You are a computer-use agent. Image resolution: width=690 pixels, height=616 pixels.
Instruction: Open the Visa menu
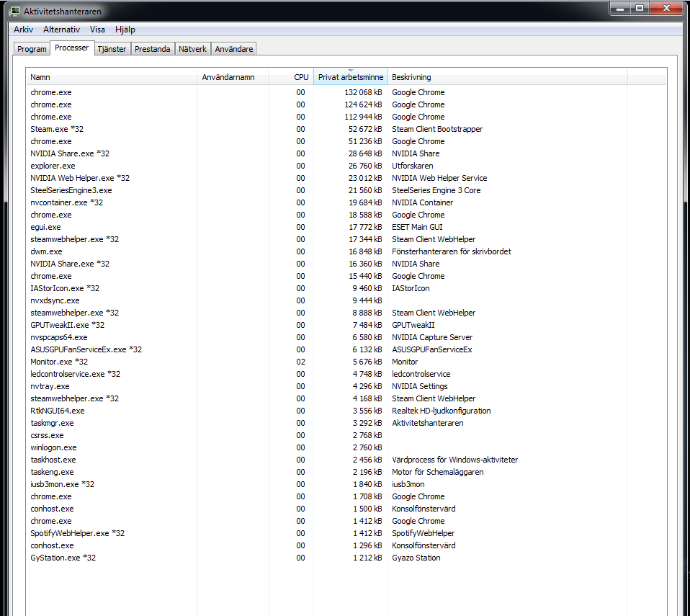coord(97,30)
